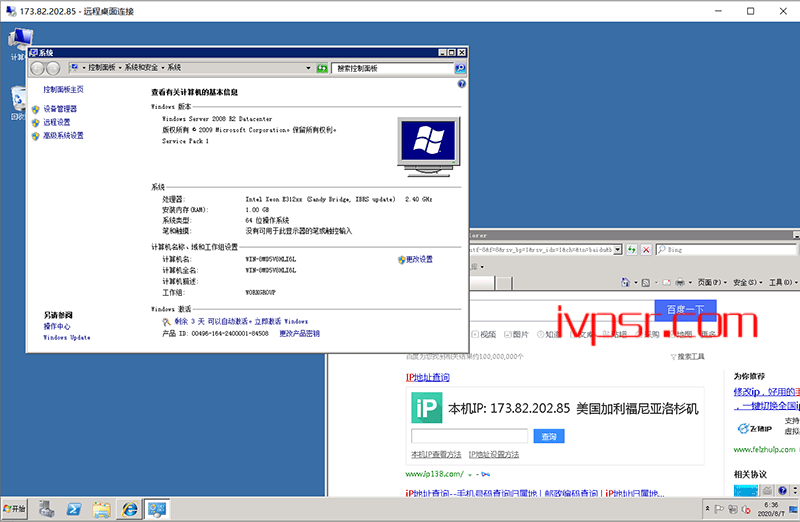Open 远程设置 in the sidebar

tap(57, 122)
